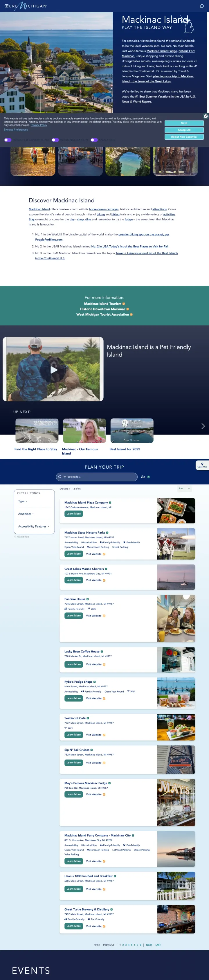
Task: Open the hamburger navigation menu
Action: click(6, 6)
